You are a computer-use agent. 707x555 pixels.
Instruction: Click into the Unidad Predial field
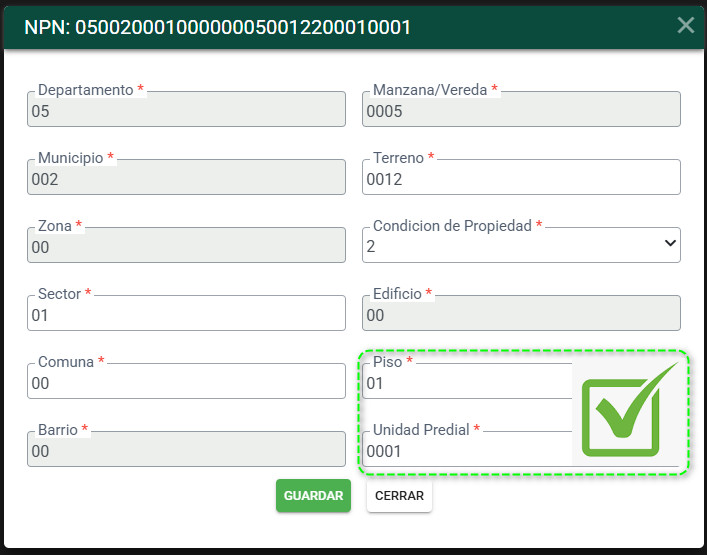(467, 450)
